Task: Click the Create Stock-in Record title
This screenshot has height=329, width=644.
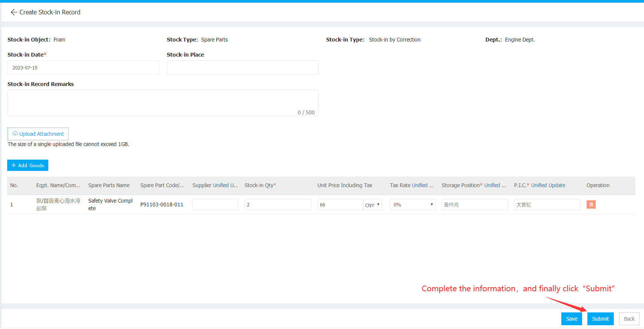Action: pos(50,12)
